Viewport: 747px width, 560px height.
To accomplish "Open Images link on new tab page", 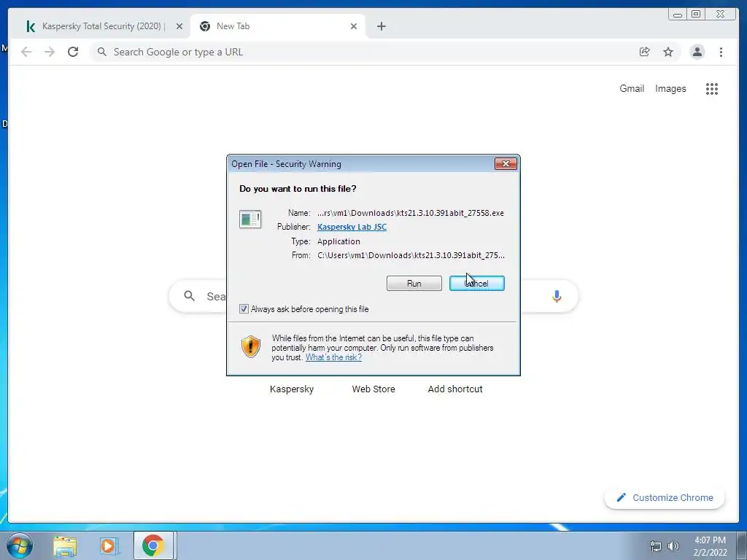I will pyautogui.click(x=670, y=88).
